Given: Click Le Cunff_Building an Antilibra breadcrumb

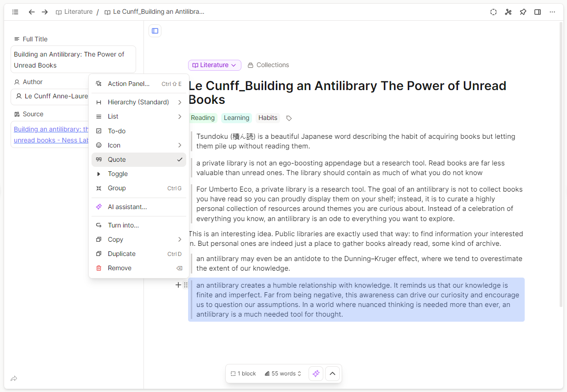Looking at the screenshot, I should click(x=154, y=12).
